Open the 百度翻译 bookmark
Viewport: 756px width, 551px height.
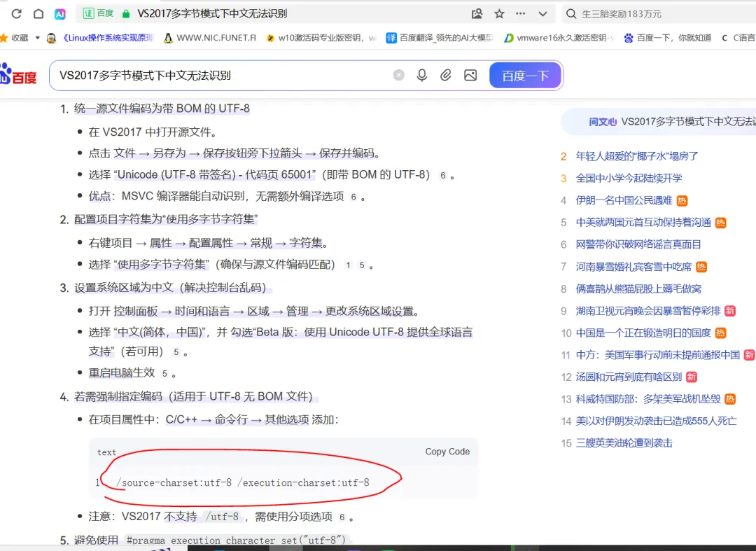point(440,38)
